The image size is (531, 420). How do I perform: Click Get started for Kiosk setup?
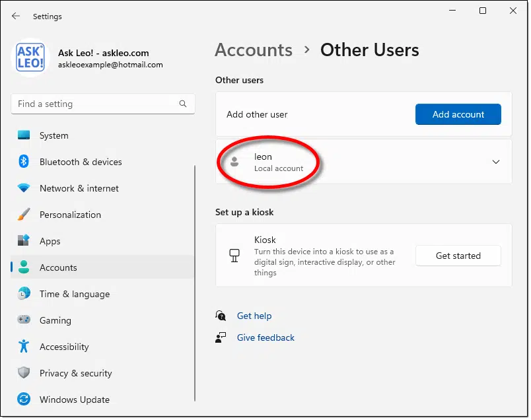[x=458, y=256]
